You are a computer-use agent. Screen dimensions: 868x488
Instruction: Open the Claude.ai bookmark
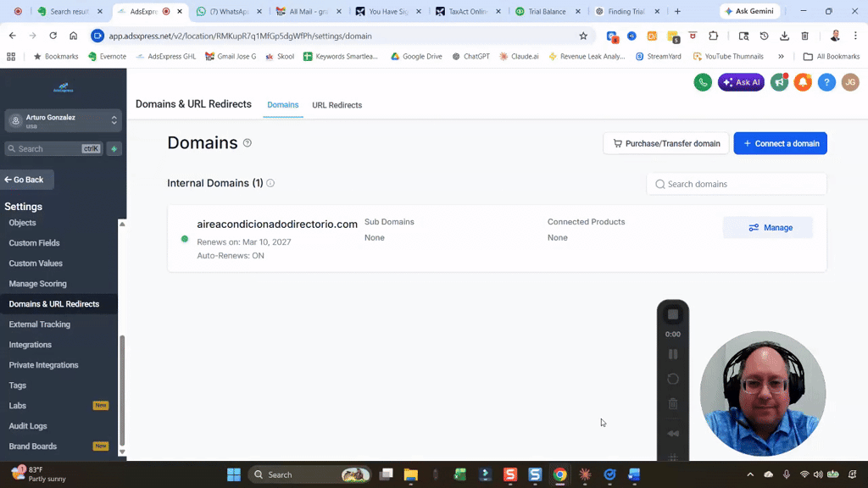(x=519, y=57)
